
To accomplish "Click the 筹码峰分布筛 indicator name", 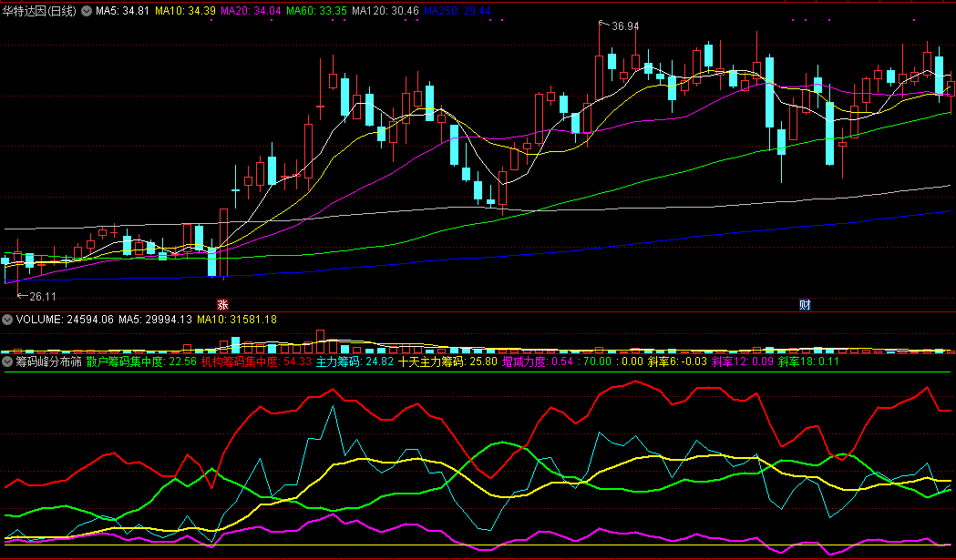I will (49, 361).
